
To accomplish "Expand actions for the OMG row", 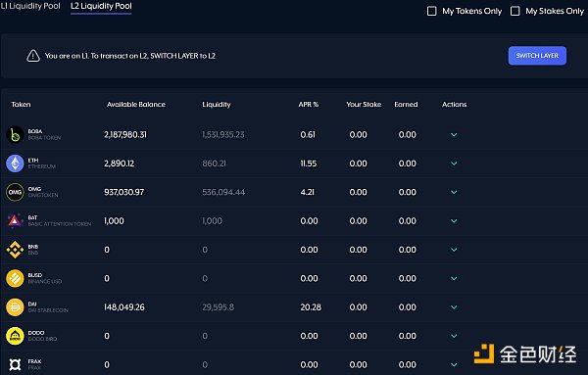I will pyautogui.click(x=454, y=192).
